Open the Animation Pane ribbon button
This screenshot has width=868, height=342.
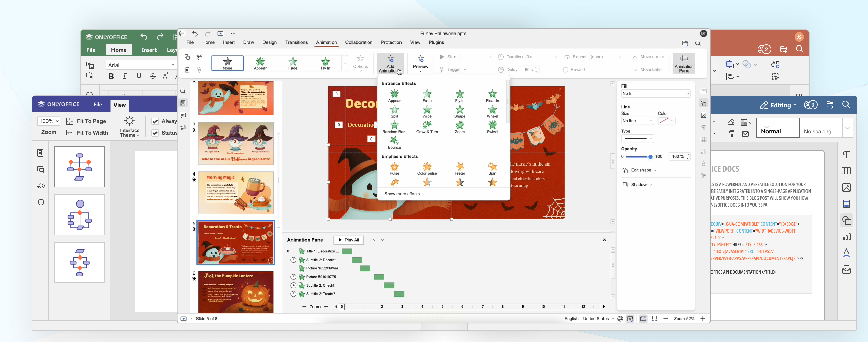coord(684,64)
